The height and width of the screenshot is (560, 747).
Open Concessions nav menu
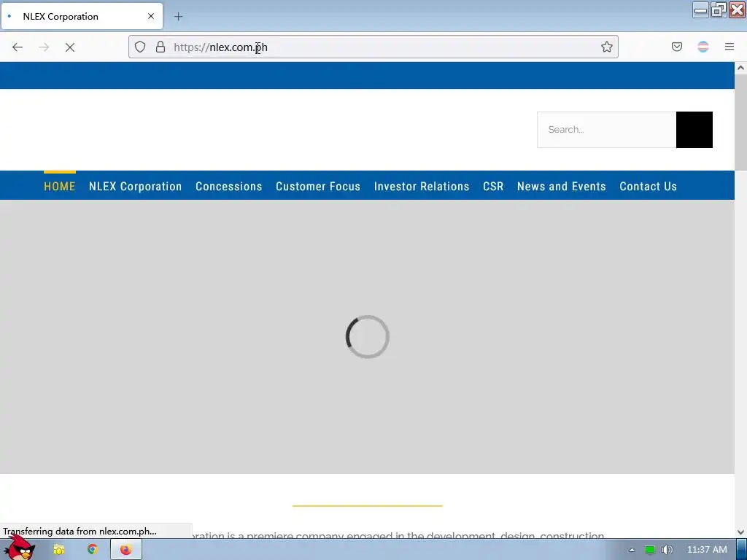(x=228, y=186)
